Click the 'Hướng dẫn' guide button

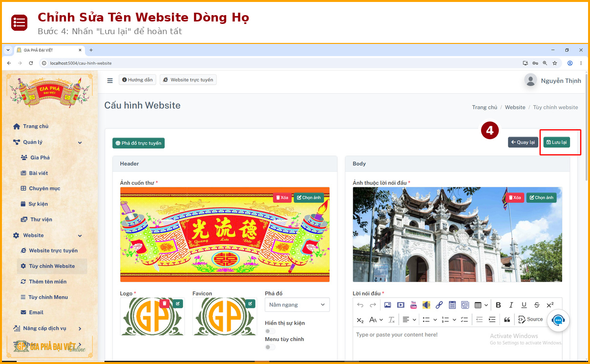[137, 80]
